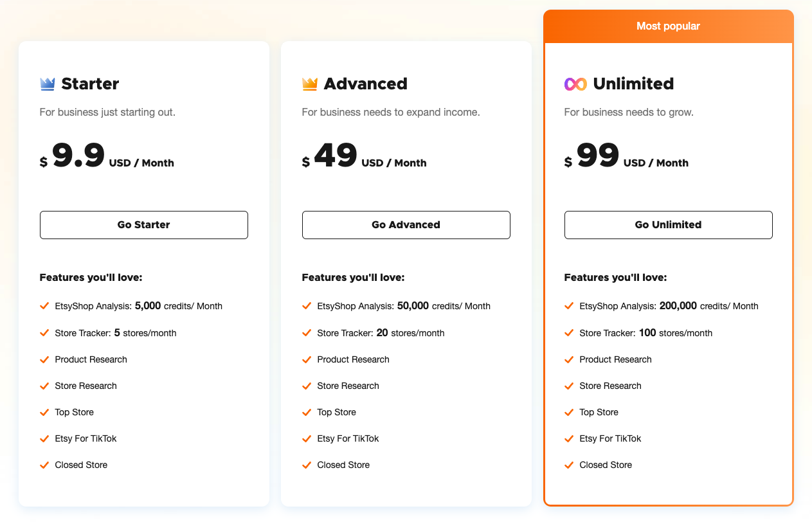Click EtsyShop Analysis 50,000 credits feature text
This screenshot has height=522, width=812.
tap(404, 306)
